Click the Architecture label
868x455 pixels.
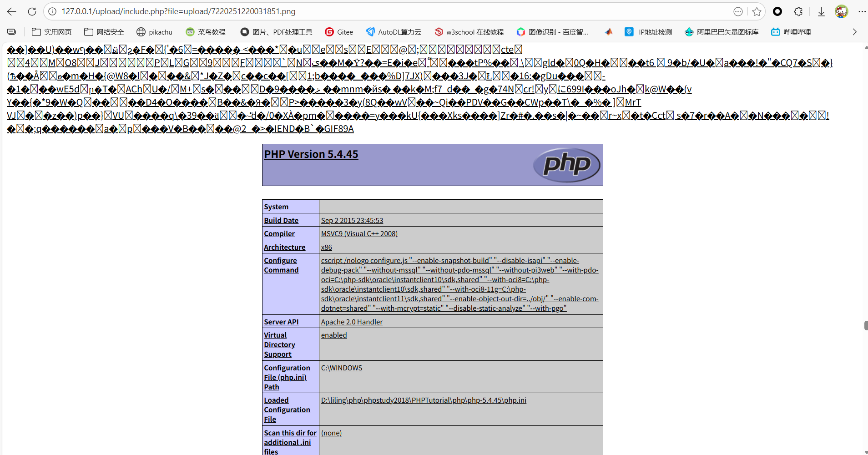tap(285, 247)
